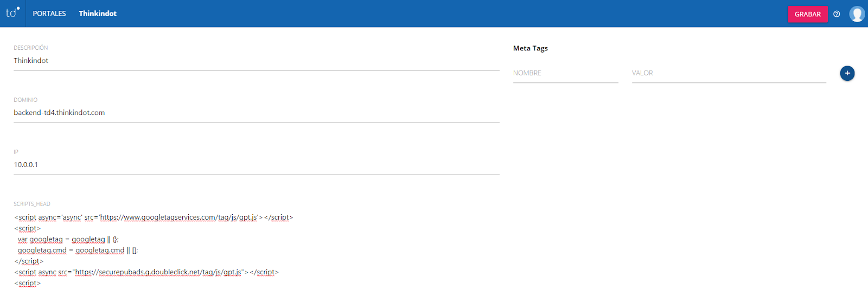Open the PORTALES menu item
The height and width of the screenshot is (289, 868).
click(x=49, y=14)
